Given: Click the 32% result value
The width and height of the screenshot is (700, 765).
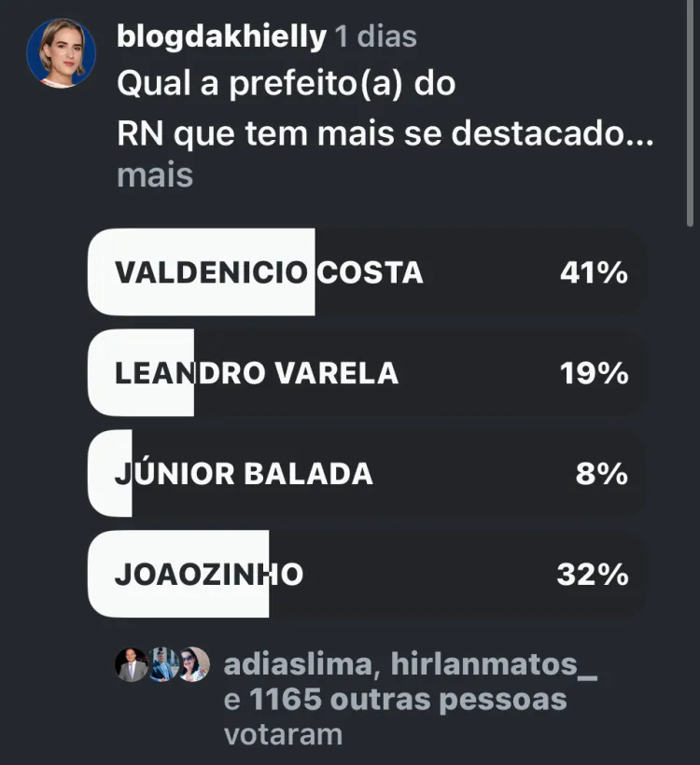Looking at the screenshot, I should (x=592, y=575).
